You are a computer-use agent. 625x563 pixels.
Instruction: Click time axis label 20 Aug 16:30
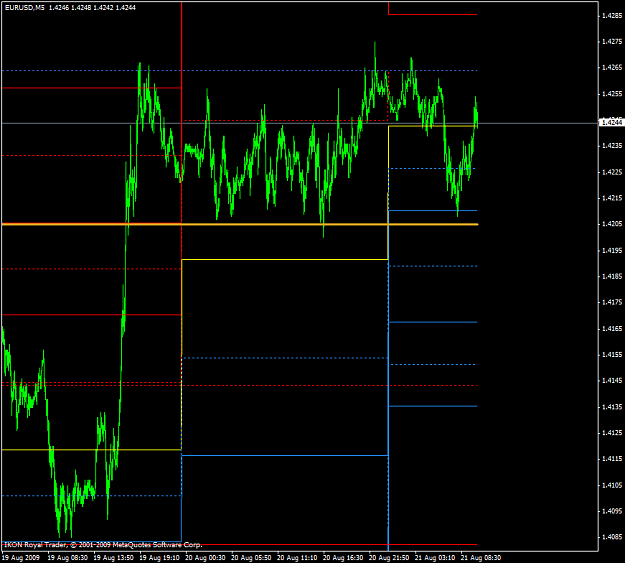343,557
